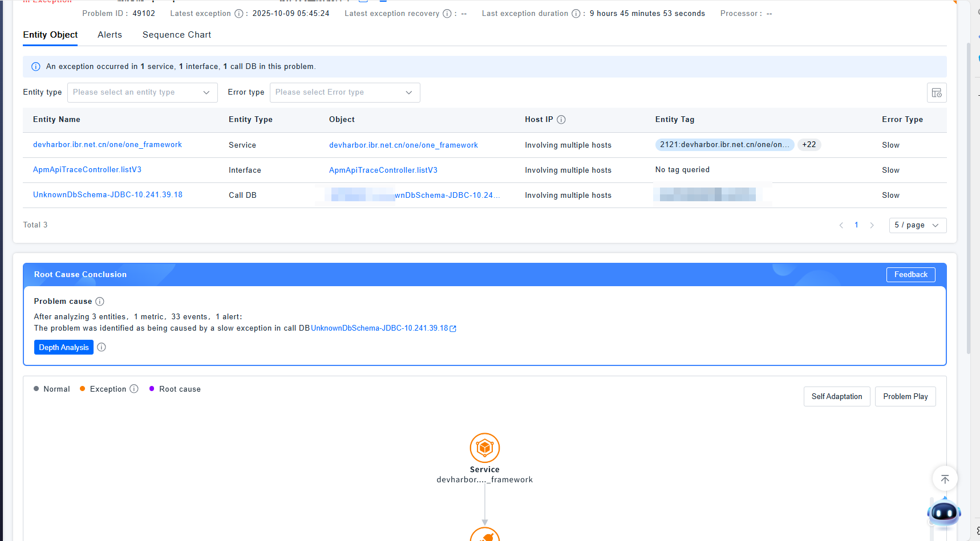Click the table column settings icon
The image size is (980, 541).
[936, 93]
